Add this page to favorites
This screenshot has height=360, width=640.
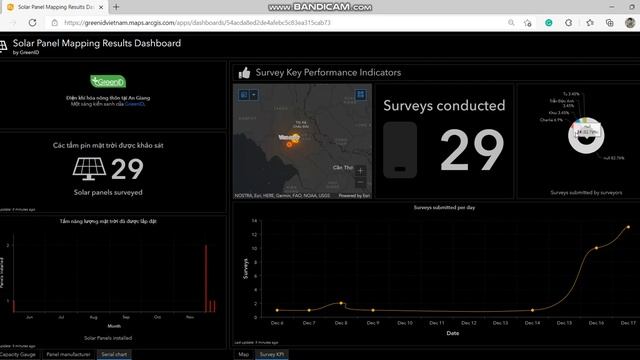pyautogui.click(x=528, y=23)
